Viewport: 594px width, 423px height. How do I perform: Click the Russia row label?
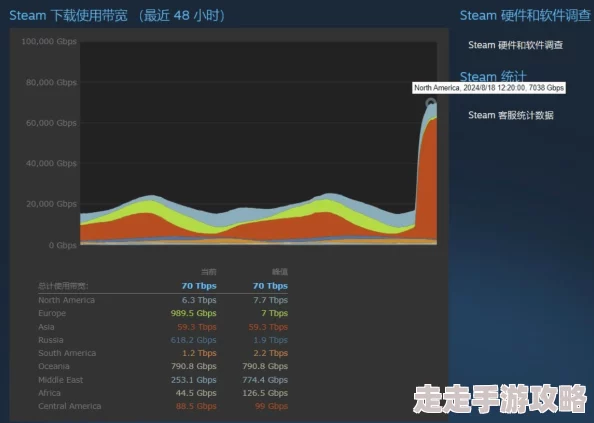[x=51, y=340]
